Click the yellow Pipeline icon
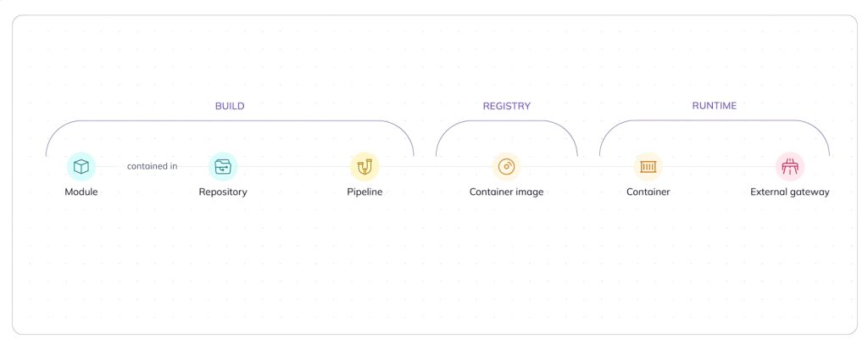The image size is (868, 345). [364, 166]
